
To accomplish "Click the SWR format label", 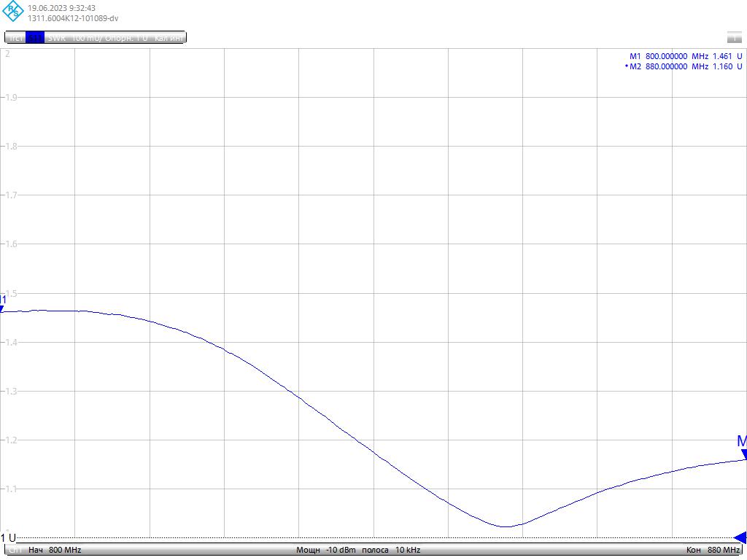I will [x=57, y=38].
